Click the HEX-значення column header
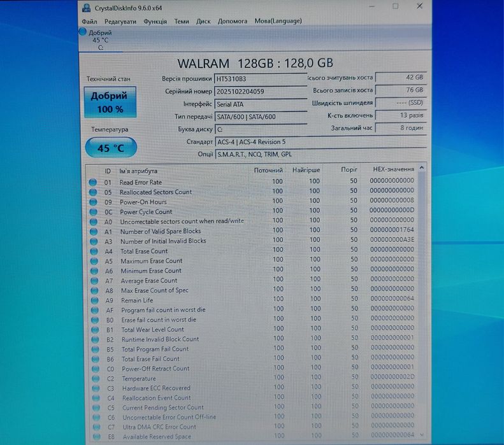Screen dimensions: 504x445 pos(393,169)
